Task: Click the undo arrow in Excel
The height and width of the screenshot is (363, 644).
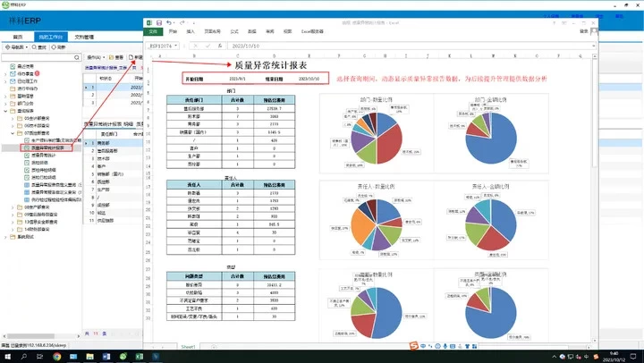Action: point(166,21)
